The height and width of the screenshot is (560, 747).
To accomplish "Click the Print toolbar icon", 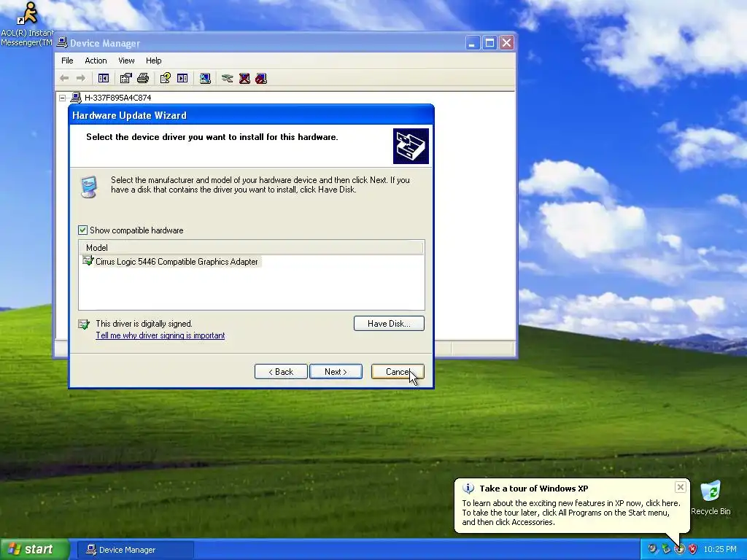I will [x=143, y=78].
